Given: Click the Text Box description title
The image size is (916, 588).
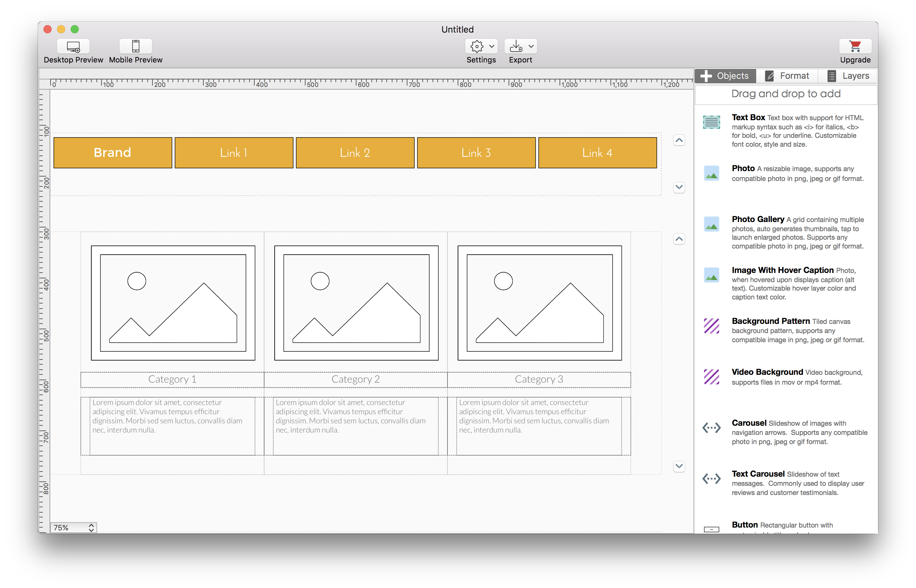Looking at the screenshot, I should (748, 117).
